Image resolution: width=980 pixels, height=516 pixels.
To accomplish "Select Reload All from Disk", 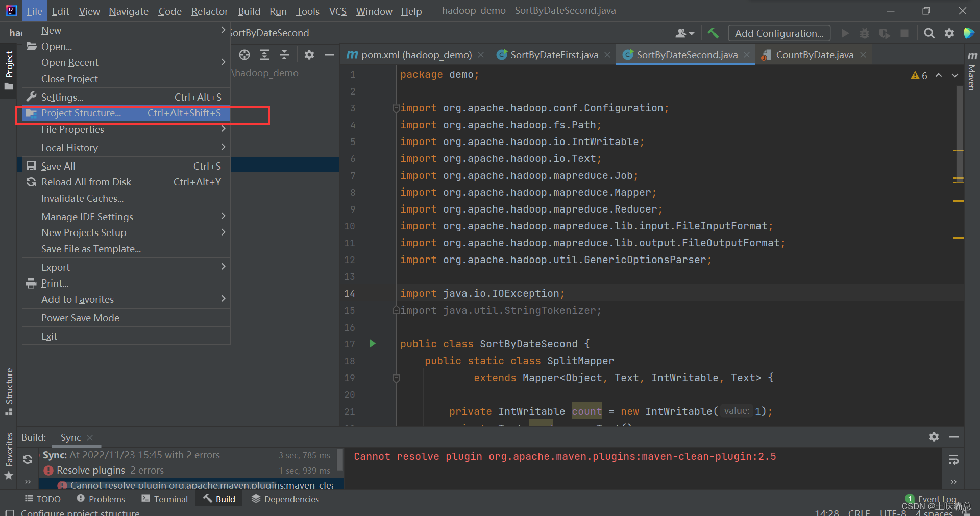I will coord(127,182).
